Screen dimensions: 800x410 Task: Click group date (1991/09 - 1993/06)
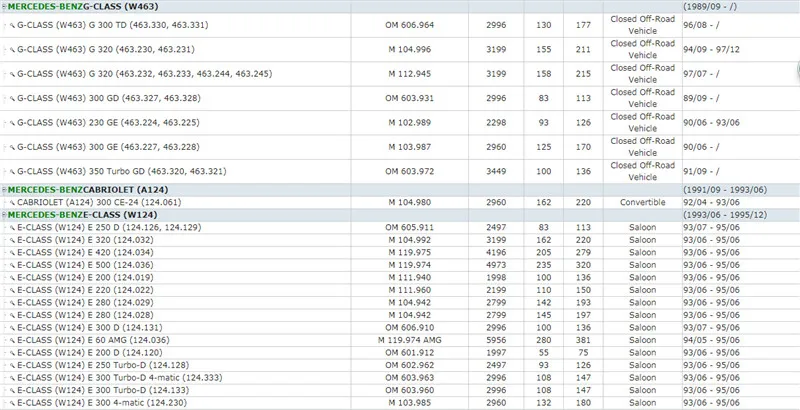coord(725,190)
